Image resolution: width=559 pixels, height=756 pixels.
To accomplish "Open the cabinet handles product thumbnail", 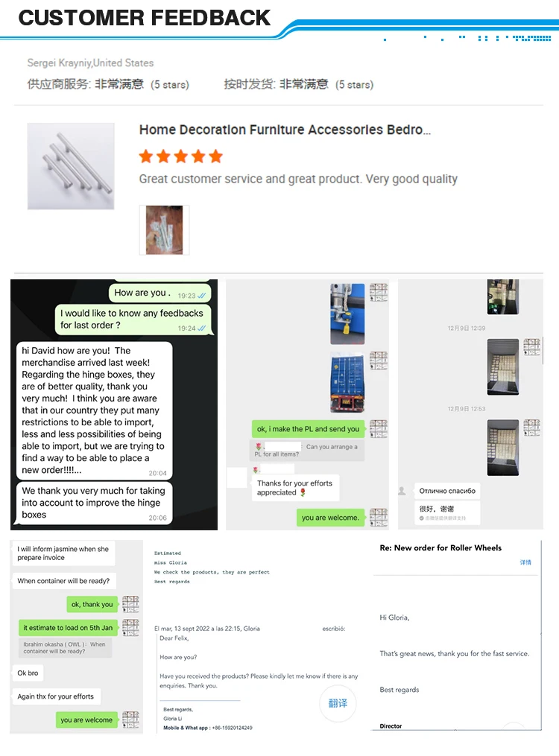I will (x=71, y=166).
